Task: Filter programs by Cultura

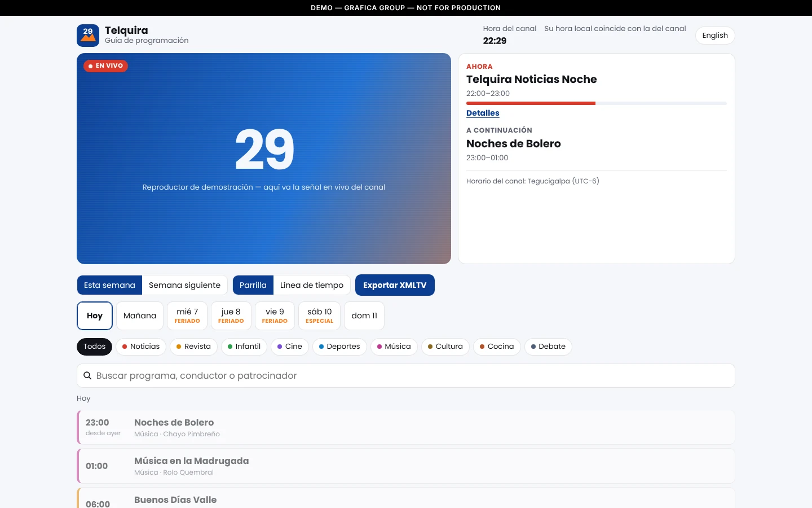Action: (x=445, y=347)
